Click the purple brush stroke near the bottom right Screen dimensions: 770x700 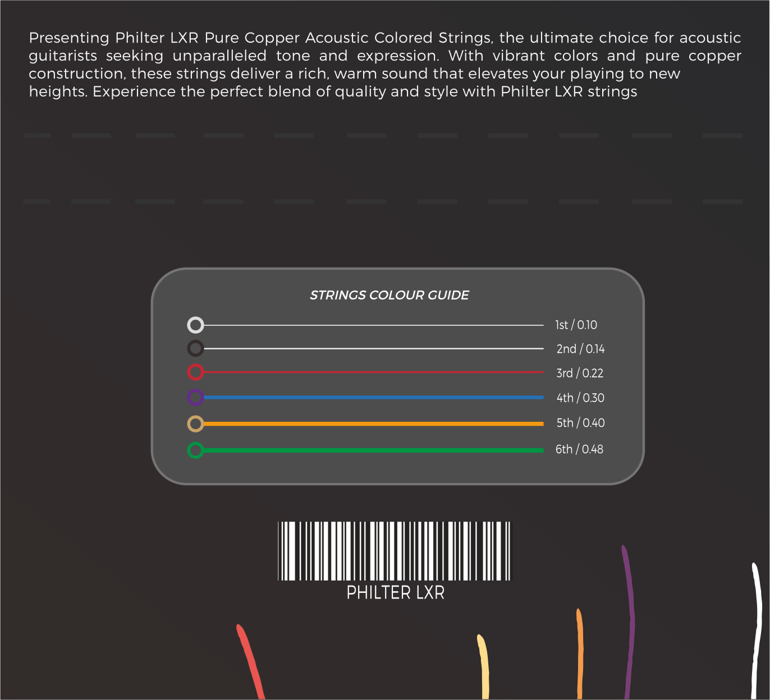[629, 623]
